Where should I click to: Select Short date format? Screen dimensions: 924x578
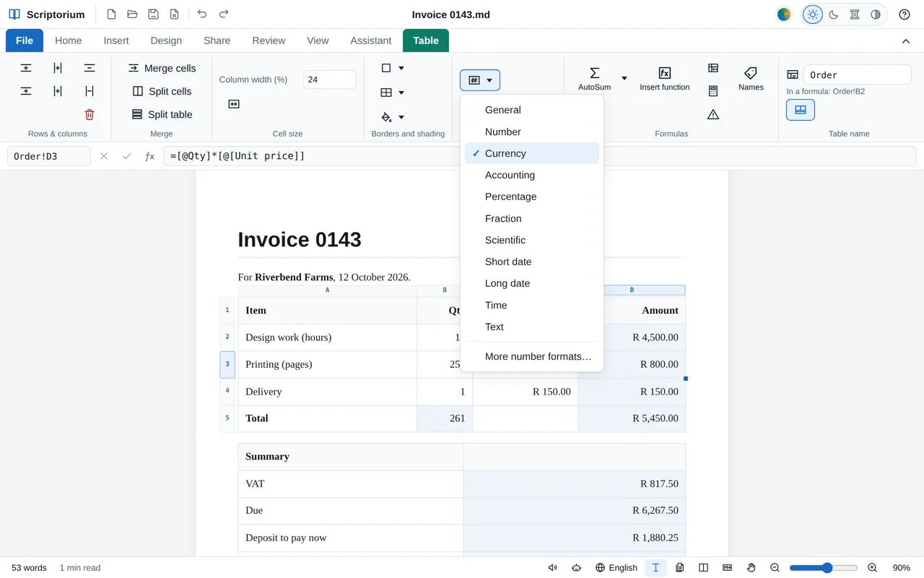532,262
